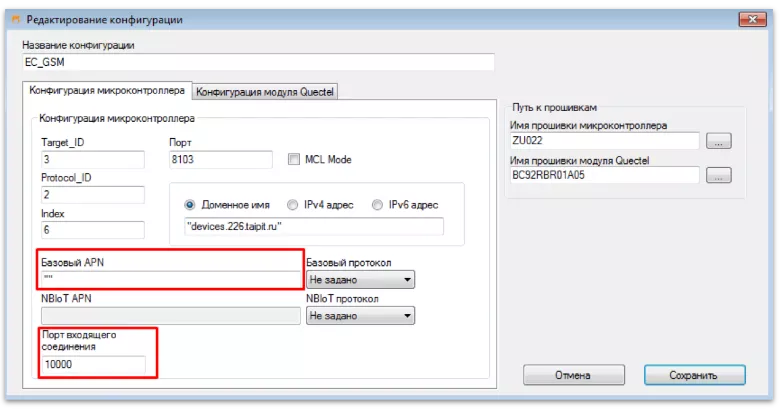Select the Доменное имя radio button

[190, 205]
